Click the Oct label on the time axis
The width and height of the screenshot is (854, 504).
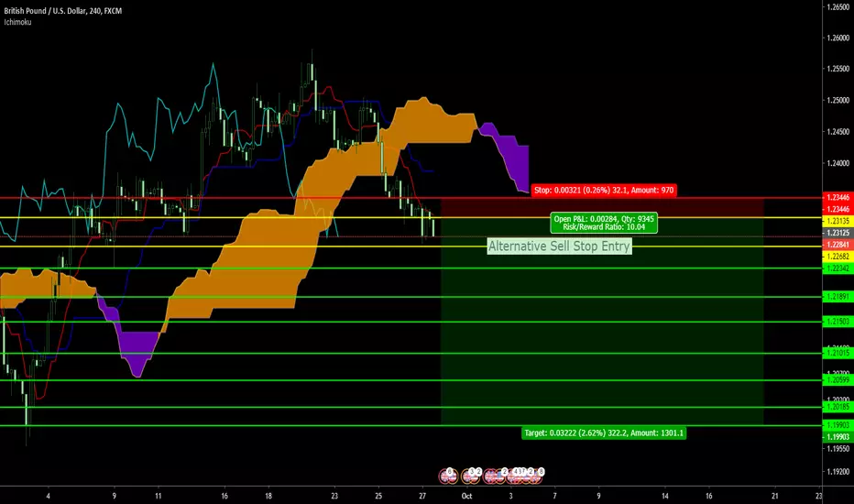(x=466, y=496)
